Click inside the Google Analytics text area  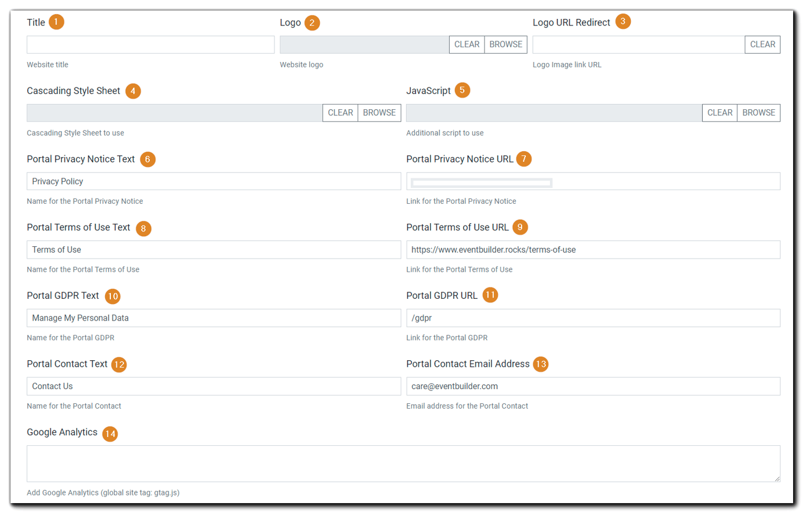[403, 464]
